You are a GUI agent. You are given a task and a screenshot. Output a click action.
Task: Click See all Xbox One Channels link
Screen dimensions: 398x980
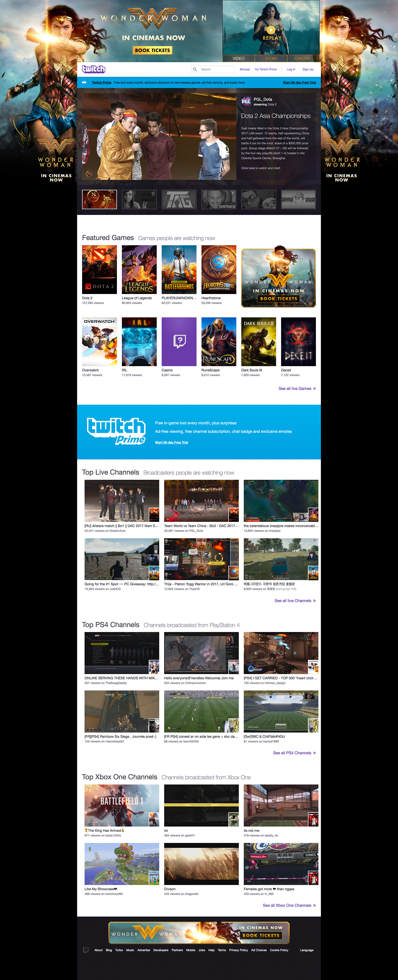[x=290, y=905]
